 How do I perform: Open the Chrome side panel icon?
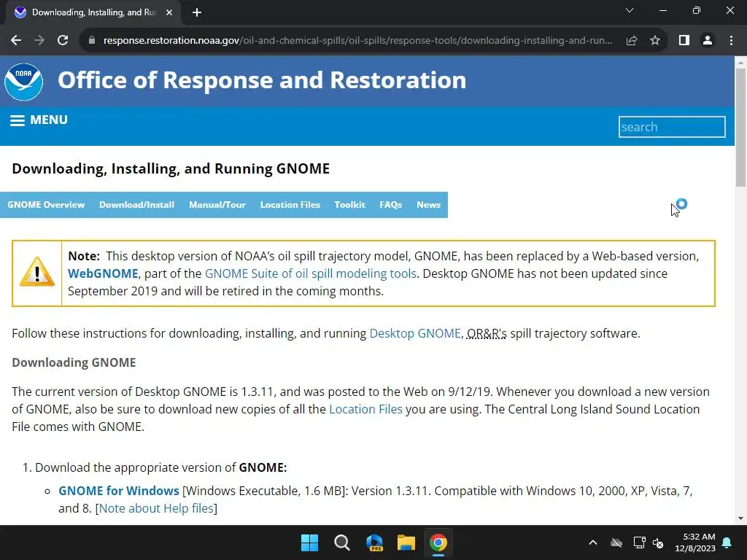tap(684, 41)
